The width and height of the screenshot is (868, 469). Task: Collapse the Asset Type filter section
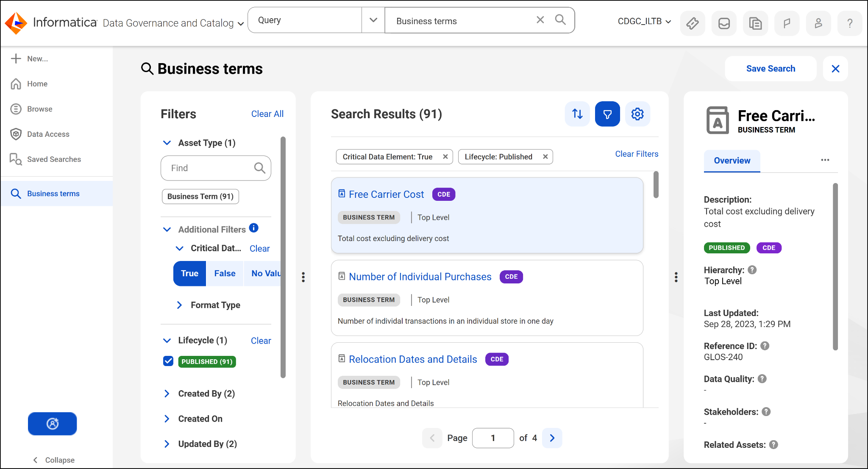(x=167, y=143)
